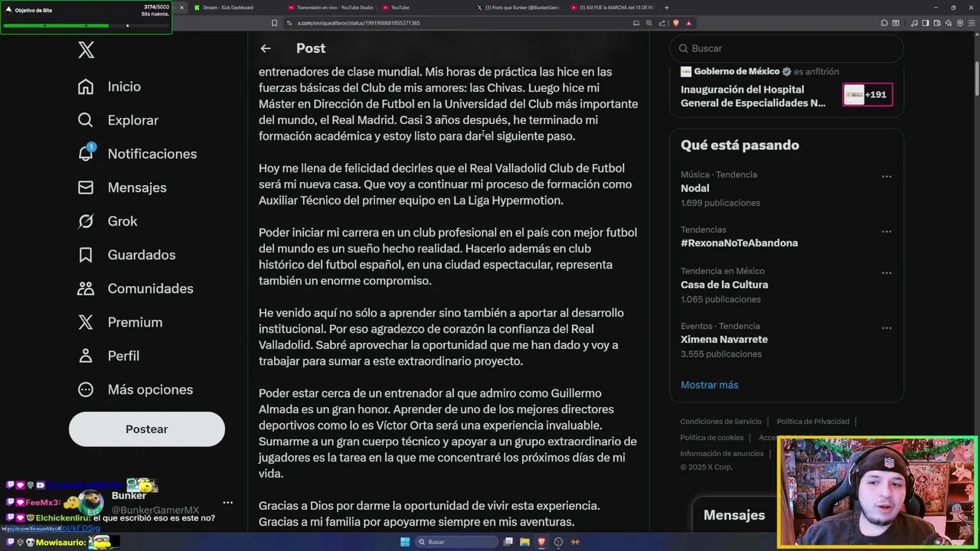
Task: Focus the Buscar search field on X
Action: pos(787,48)
